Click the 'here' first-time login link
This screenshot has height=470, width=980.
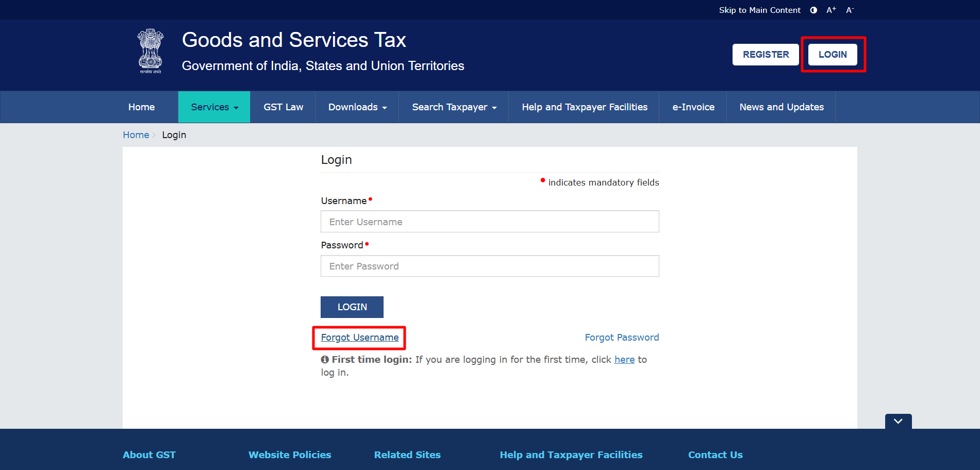point(624,360)
